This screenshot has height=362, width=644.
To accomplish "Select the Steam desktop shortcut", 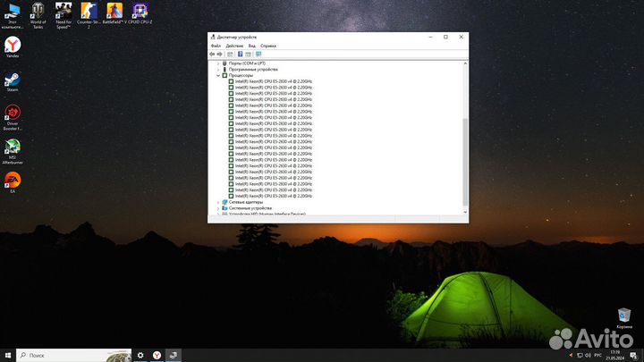I will (x=13, y=79).
